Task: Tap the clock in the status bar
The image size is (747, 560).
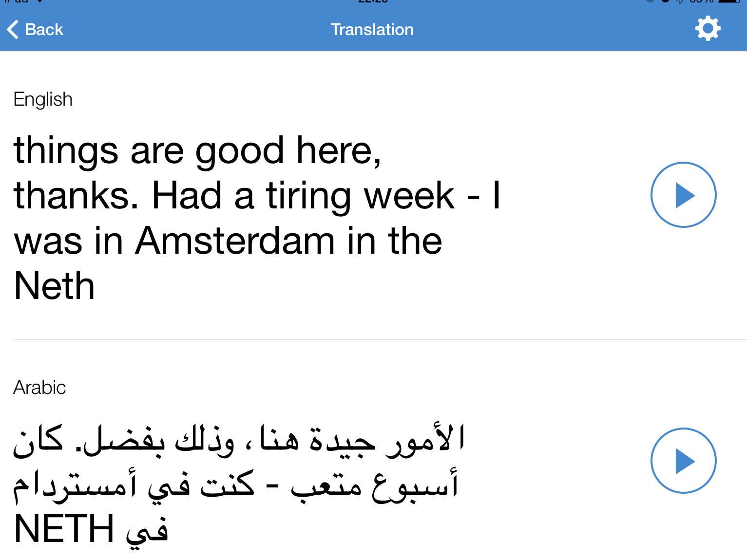Action: pyautogui.click(x=373, y=1)
